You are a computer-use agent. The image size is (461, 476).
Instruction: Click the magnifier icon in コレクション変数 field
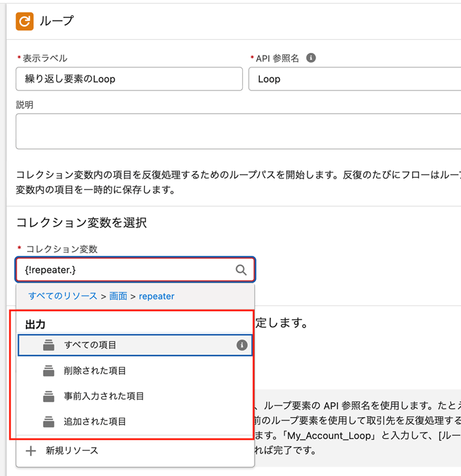tap(241, 270)
